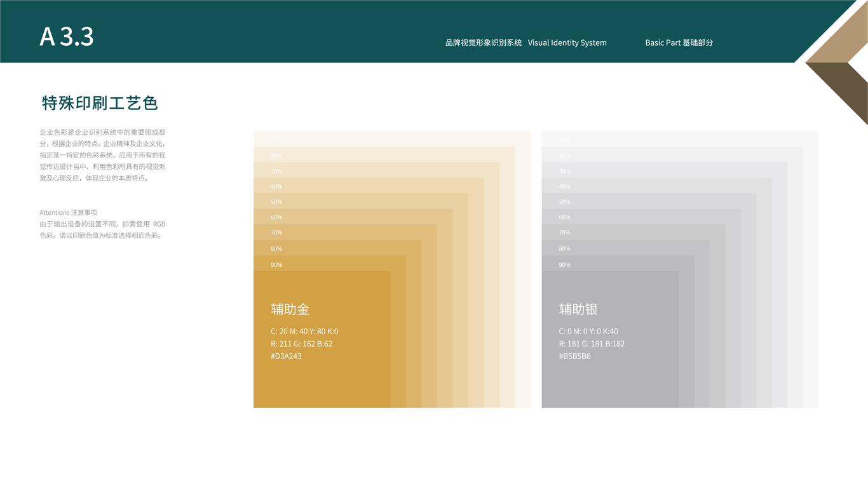Click the 80% label on the silver scale
The height and width of the screenshot is (488, 868).
(x=565, y=249)
